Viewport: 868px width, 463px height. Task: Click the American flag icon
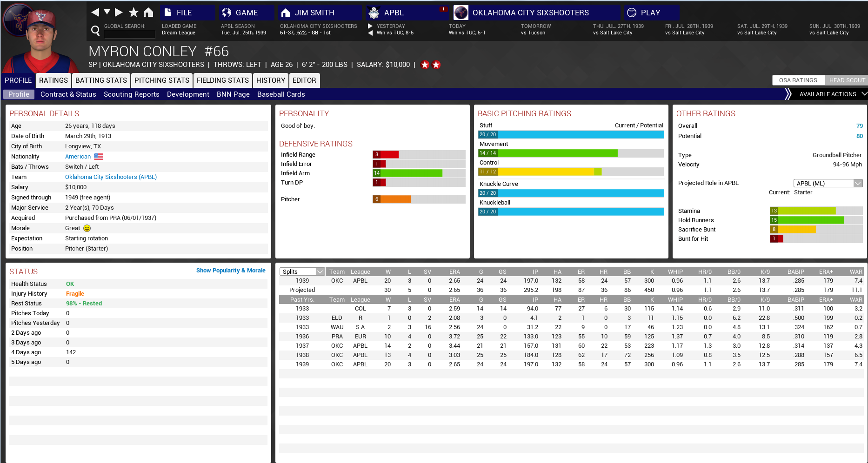pos(99,157)
